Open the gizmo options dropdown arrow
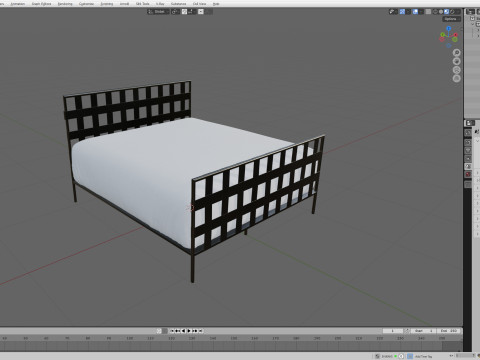This screenshot has width=480, height=360. [408, 12]
